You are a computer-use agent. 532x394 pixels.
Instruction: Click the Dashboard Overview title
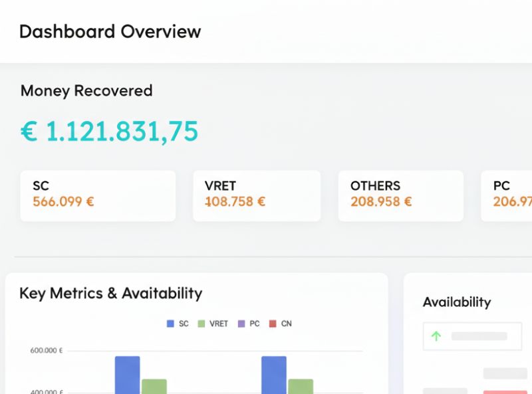[110, 31]
